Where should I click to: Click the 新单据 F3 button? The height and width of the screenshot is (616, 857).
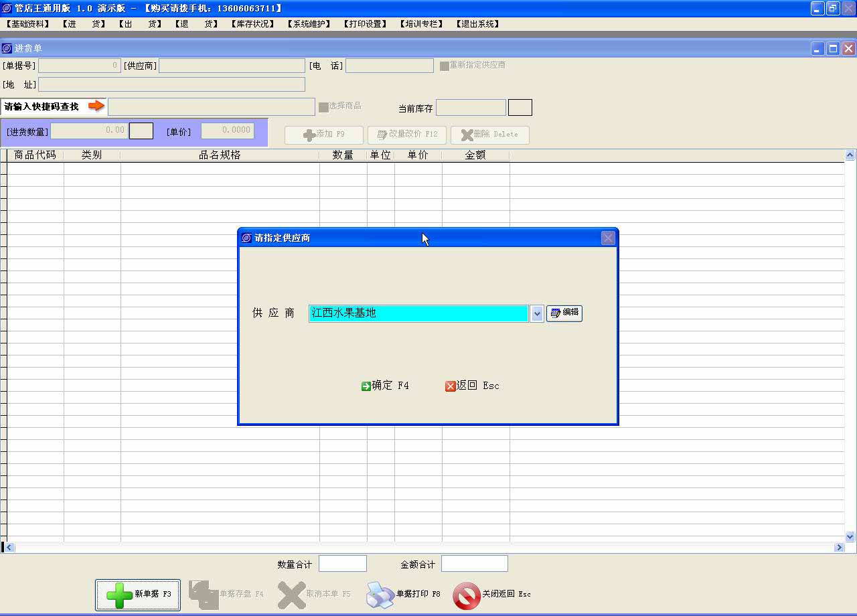click(x=138, y=595)
